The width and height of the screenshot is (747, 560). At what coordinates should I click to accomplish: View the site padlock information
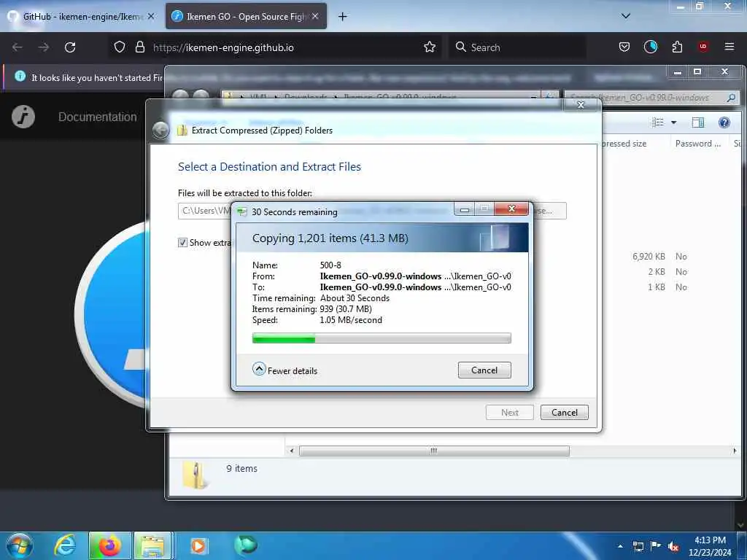pyautogui.click(x=139, y=47)
